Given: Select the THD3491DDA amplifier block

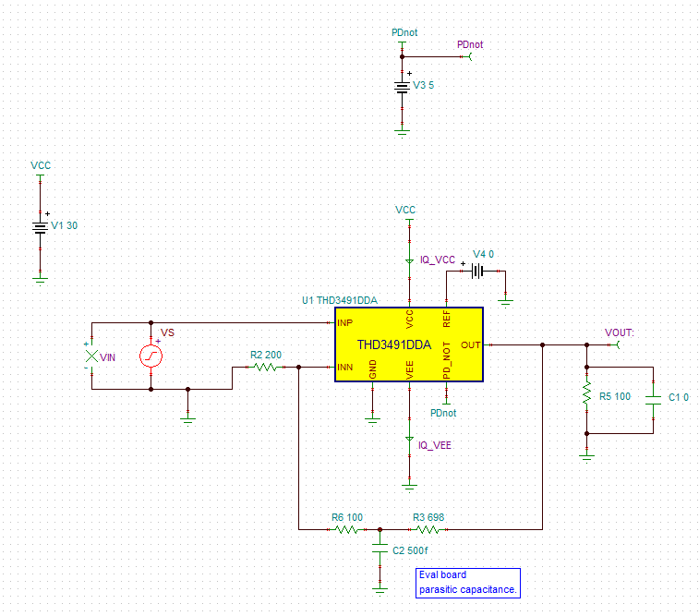Looking at the screenshot, I should click(409, 344).
